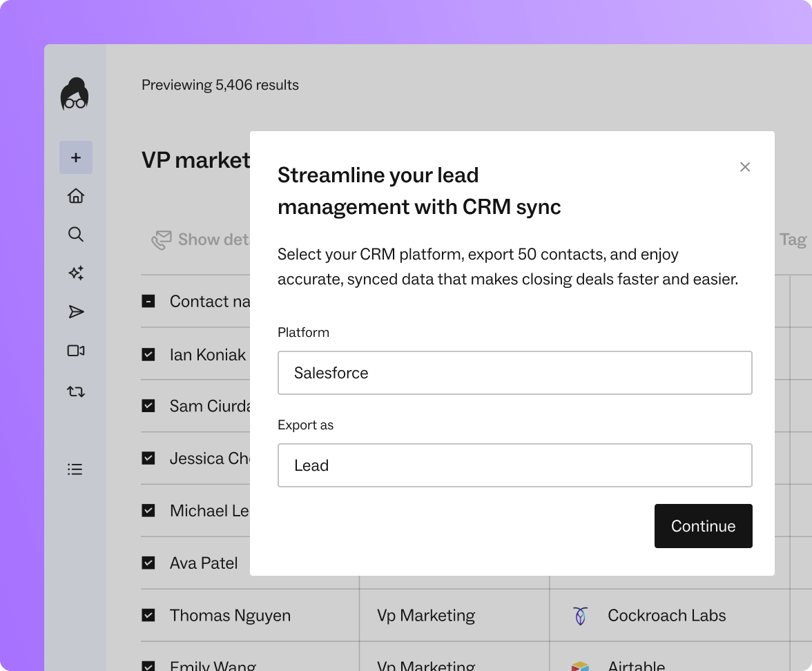The height and width of the screenshot is (671, 812).
Task: Uncheck the Ian Koniak checkbox
Action: click(x=148, y=354)
